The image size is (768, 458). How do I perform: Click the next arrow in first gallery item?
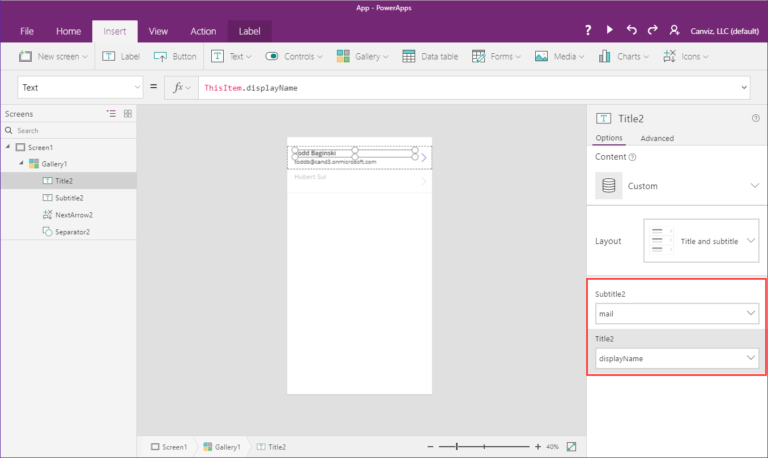[424, 158]
